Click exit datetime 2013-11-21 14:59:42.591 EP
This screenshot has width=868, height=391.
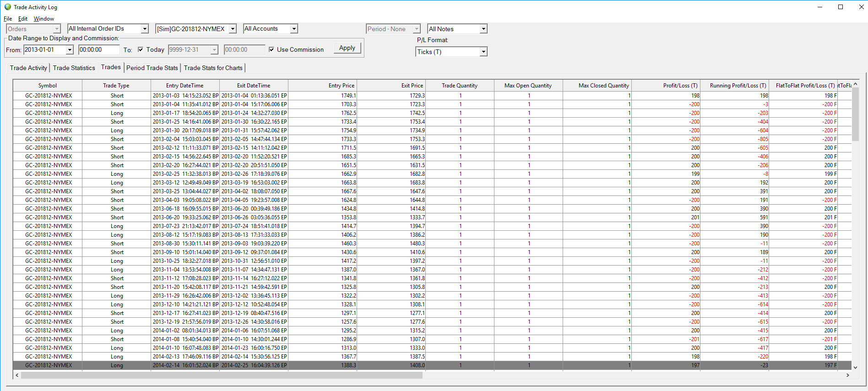(x=254, y=287)
